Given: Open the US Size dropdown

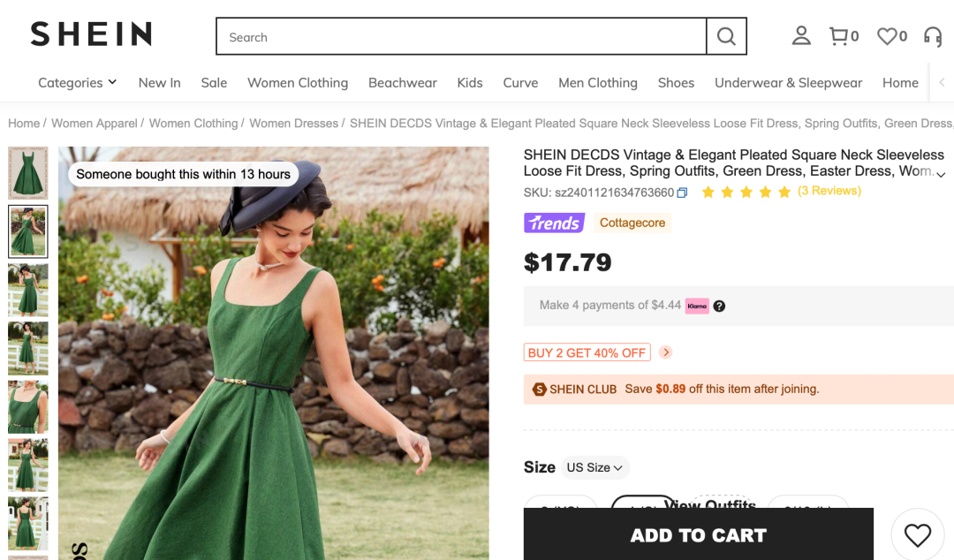Looking at the screenshot, I should (594, 467).
